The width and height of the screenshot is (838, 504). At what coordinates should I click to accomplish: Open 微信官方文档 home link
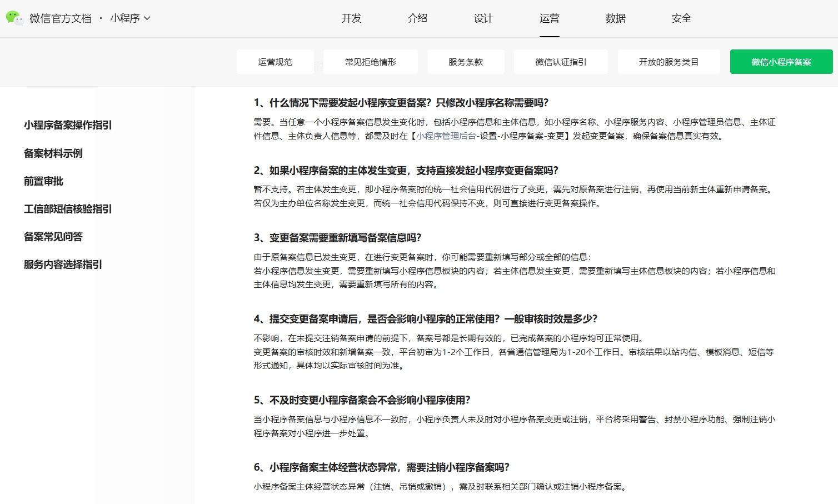(60, 18)
